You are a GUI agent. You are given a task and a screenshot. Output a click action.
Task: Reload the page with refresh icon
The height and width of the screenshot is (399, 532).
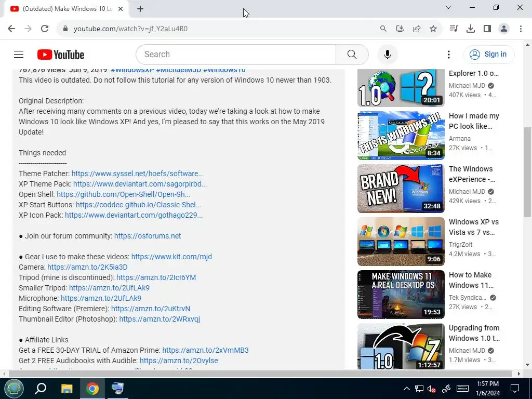pyautogui.click(x=45, y=29)
